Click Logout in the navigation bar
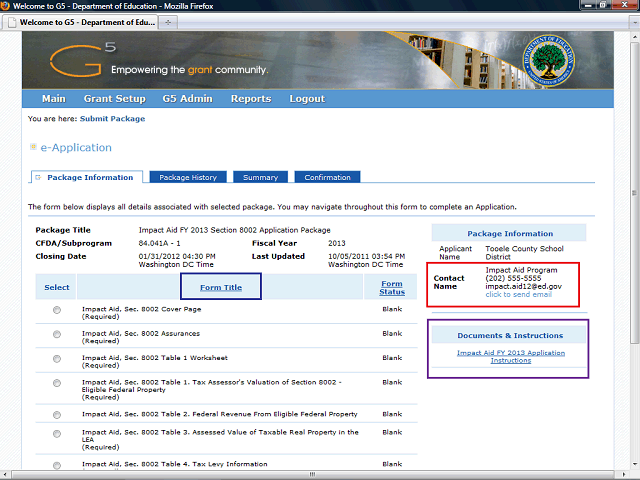 pyautogui.click(x=307, y=99)
